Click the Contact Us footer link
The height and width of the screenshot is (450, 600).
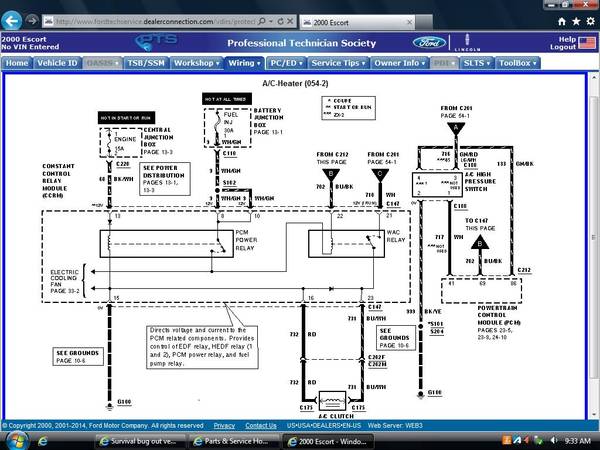pyautogui.click(x=261, y=426)
